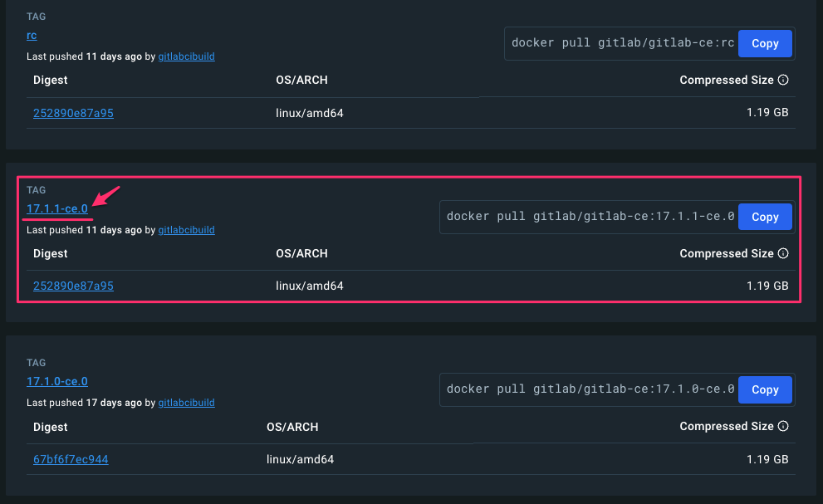Open digest 252890e87a95 in rc section
Image resolution: width=823 pixels, height=504 pixels.
(x=73, y=113)
